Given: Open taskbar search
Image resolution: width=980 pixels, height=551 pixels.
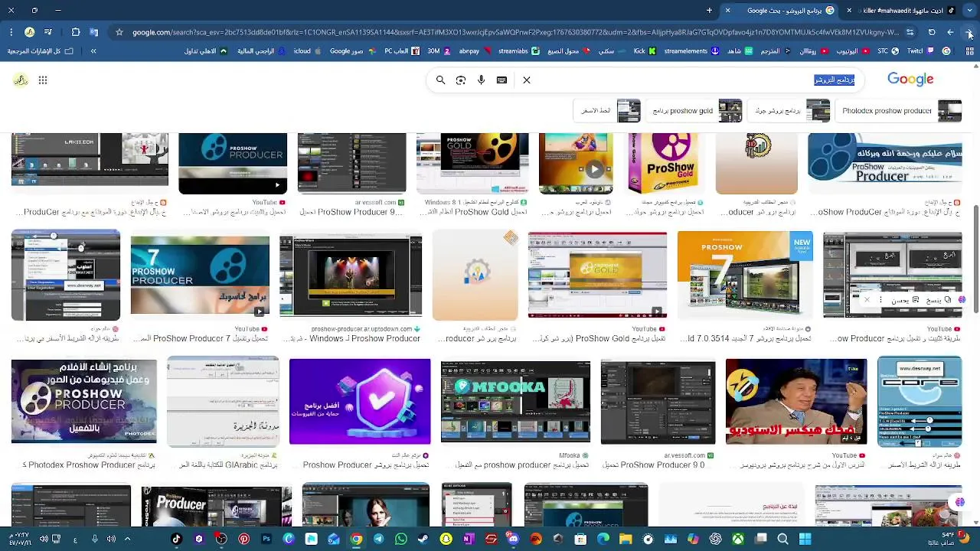Looking at the screenshot, I should click(x=782, y=539).
